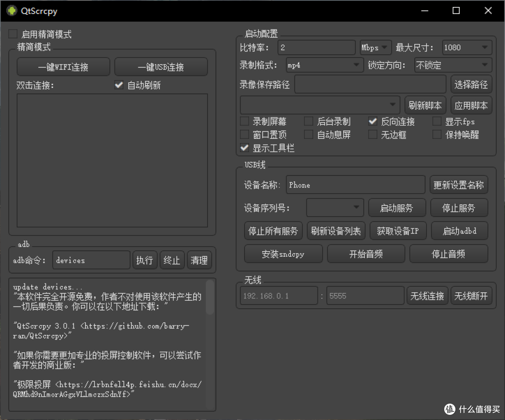Minimize the QtScrcpy window
Screen dimensions: 505x420
tap(425, 11)
